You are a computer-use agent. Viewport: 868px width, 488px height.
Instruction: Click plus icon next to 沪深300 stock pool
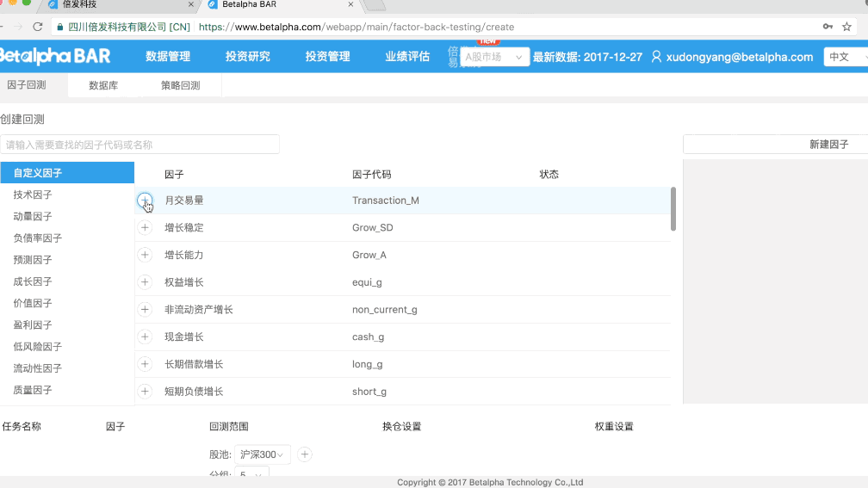[305, 454]
